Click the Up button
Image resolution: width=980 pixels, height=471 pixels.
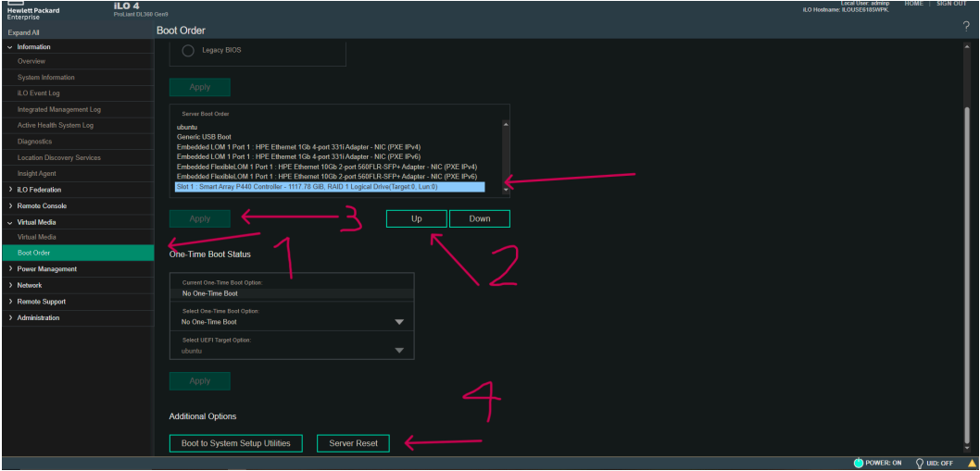tap(416, 218)
